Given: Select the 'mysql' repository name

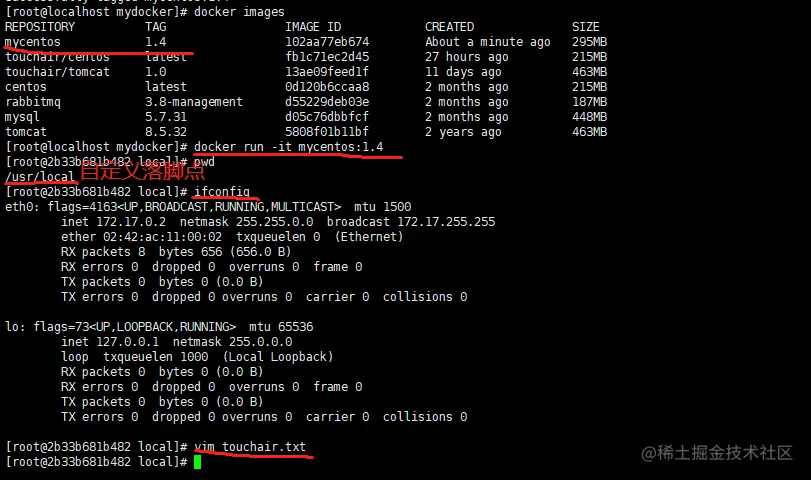Looking at the screenshot, I should point(22,117).
